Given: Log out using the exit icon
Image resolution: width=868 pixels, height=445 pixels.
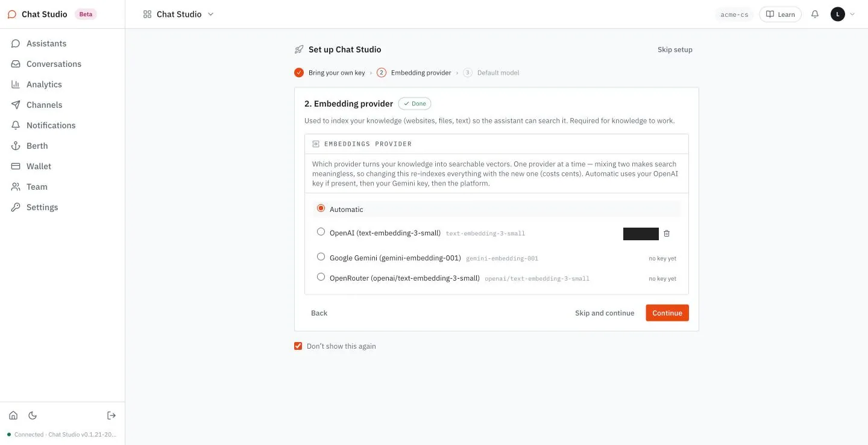Looking at the screenshot, I should point(112,415).
